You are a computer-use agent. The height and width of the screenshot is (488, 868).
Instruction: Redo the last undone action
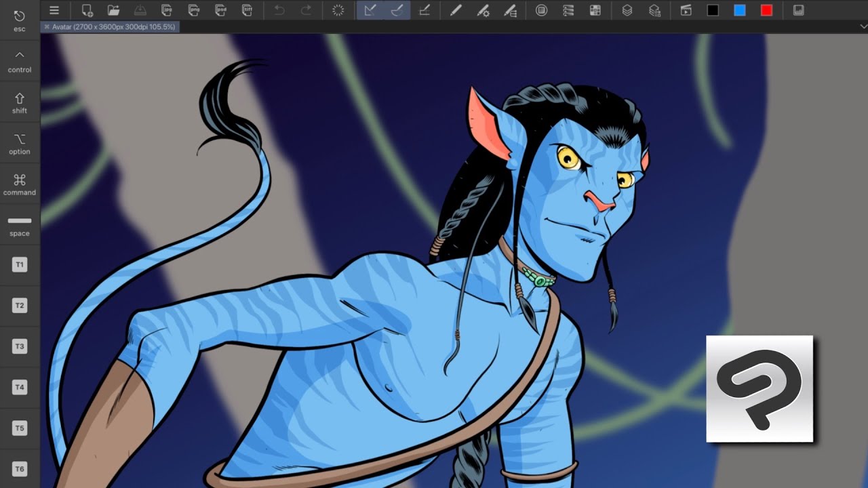(x=306, y=10)
